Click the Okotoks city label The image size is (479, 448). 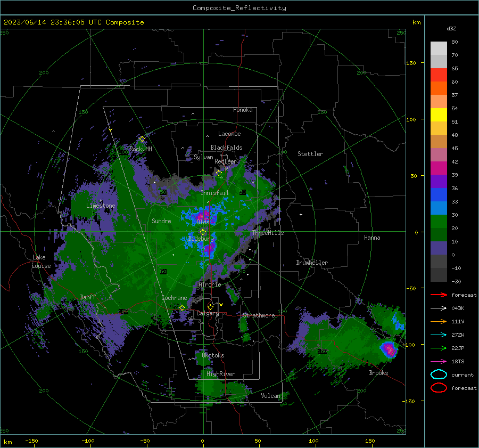[213, 355]
